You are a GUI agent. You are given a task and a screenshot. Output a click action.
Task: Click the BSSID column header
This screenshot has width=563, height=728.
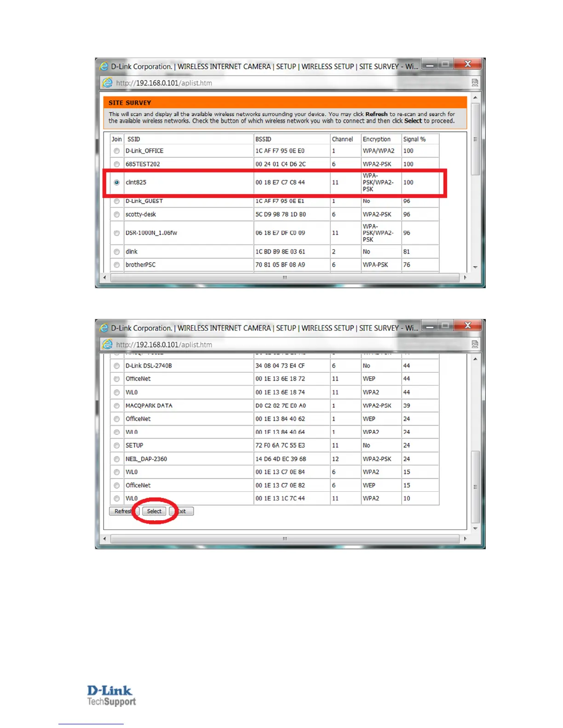(264, 139)
